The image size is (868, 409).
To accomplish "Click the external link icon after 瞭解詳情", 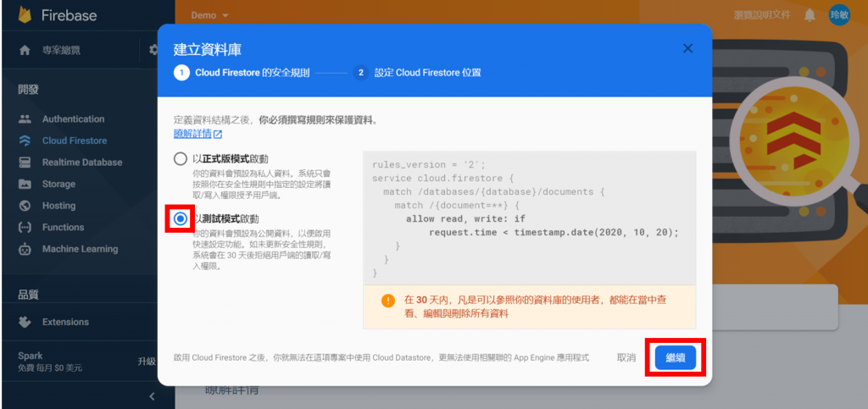I will (218, 135).
